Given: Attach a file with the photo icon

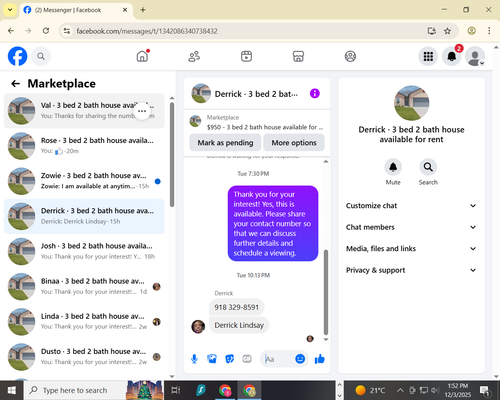Looking at the screenshot, I should pyautogui.click(x=212, y=359).
